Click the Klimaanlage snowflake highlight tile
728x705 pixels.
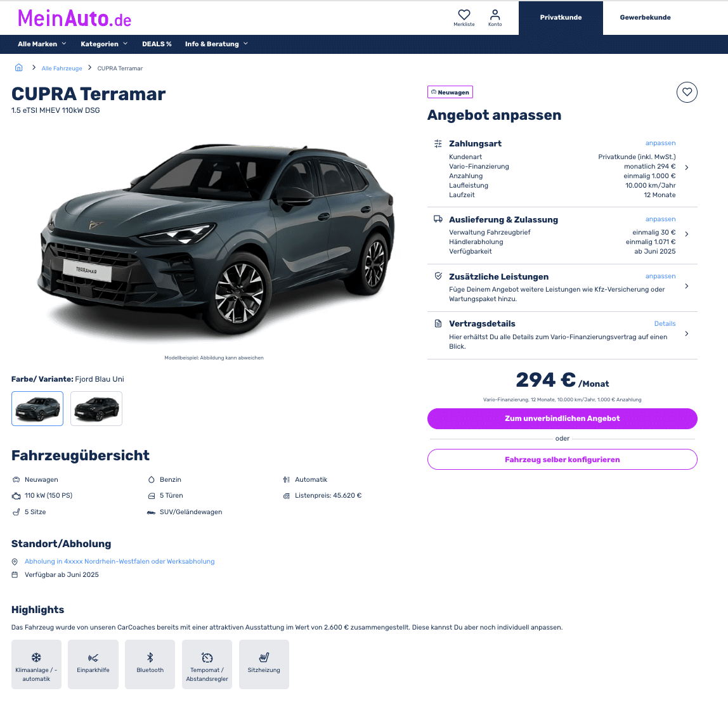point(36,664)
